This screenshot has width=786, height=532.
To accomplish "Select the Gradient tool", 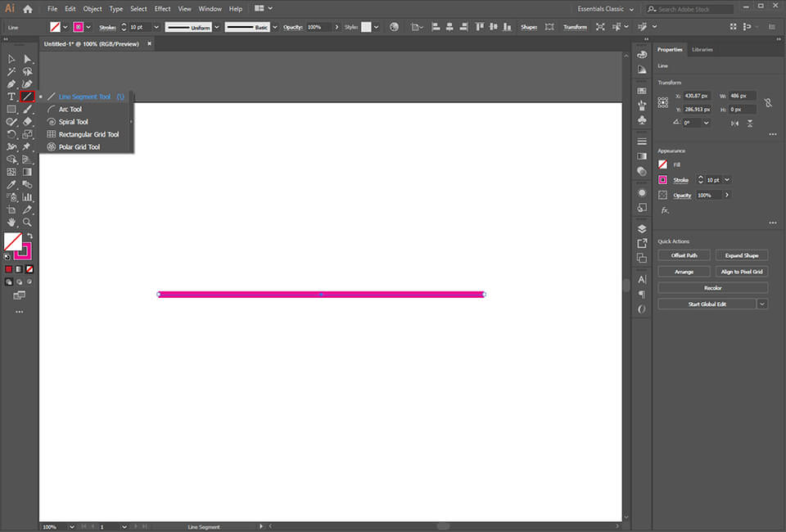I will pos(27,172).
